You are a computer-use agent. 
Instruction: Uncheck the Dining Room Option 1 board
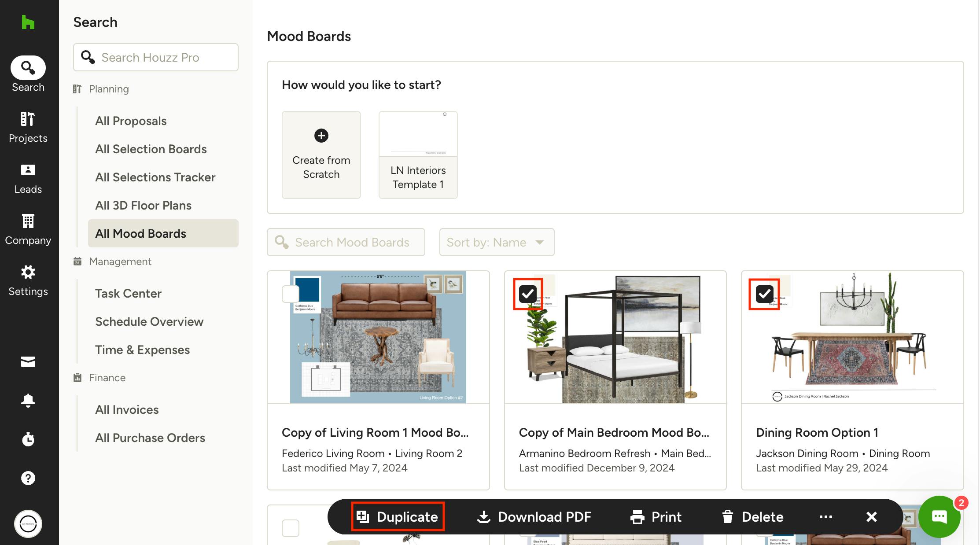pyautogui.click(x=764, y=294)
